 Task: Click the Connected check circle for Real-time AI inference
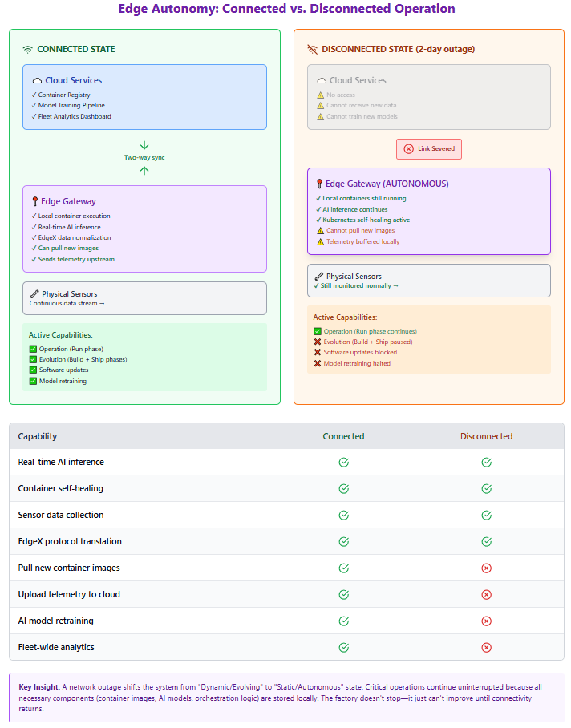(343, 463)
